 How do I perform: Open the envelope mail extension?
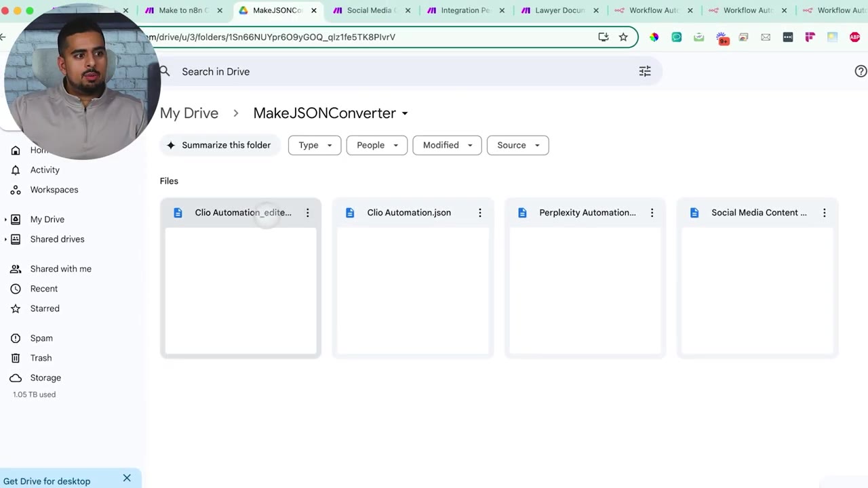pyautogui.click(x=766, y=37)
